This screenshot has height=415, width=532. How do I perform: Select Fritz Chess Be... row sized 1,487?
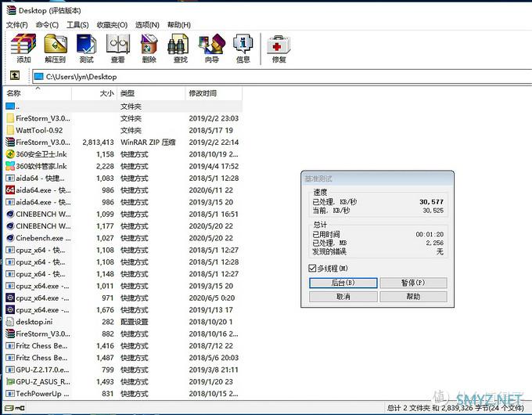click(123, 358)
